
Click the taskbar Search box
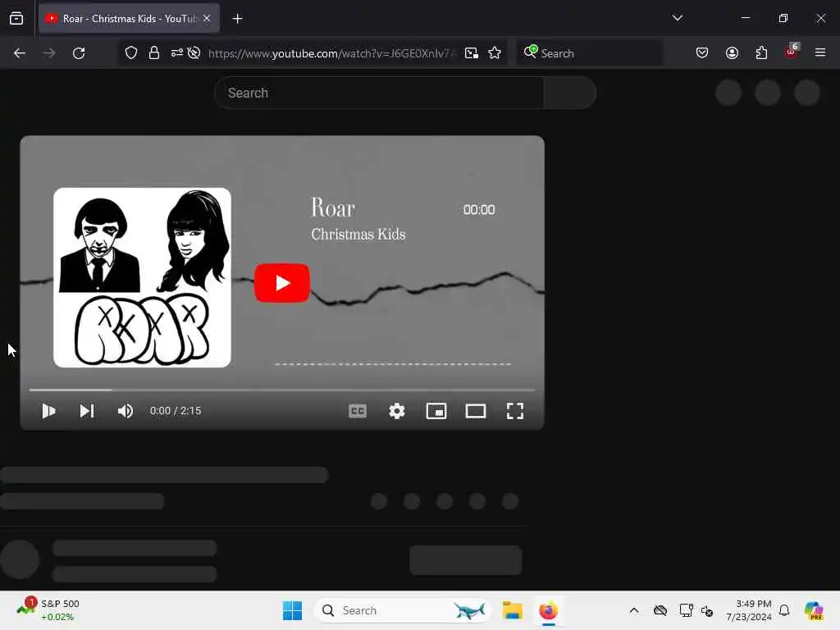coord(403,610)
